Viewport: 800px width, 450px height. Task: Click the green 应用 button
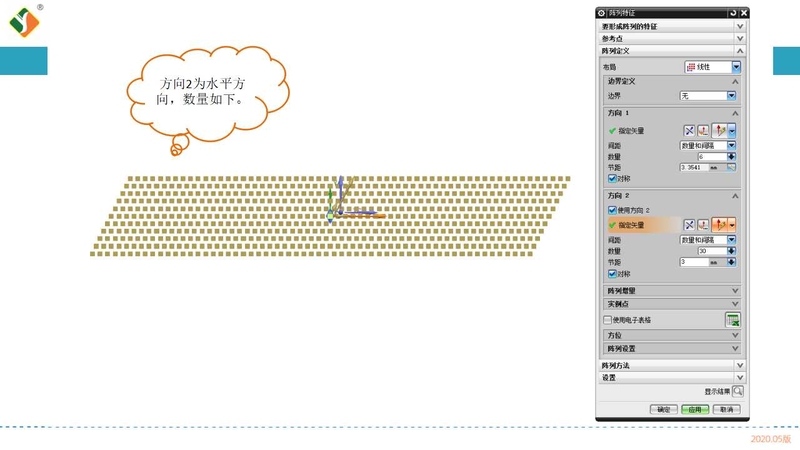(x=695, y=410)
